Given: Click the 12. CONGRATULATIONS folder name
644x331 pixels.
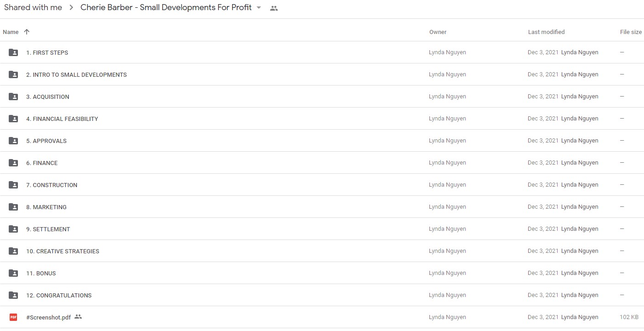Looking at the screenshot, I should (x=59, y=296).
